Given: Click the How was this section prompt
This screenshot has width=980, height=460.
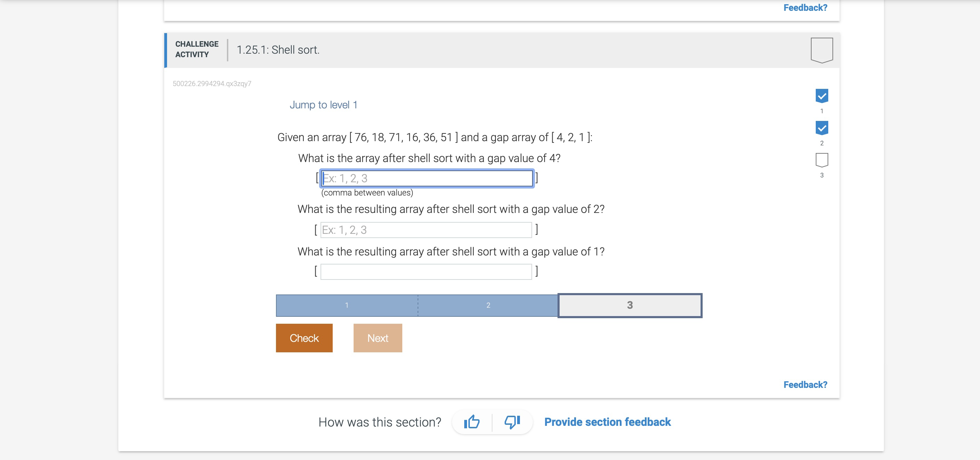Looking at the screenshot, I should click(379, 422).
